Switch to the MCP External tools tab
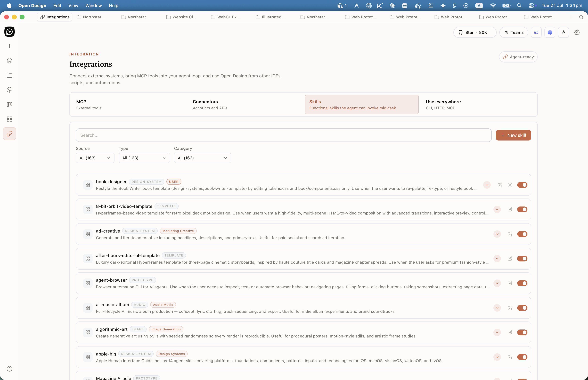This screenshot has height=380, width=588. coord(129,104)
